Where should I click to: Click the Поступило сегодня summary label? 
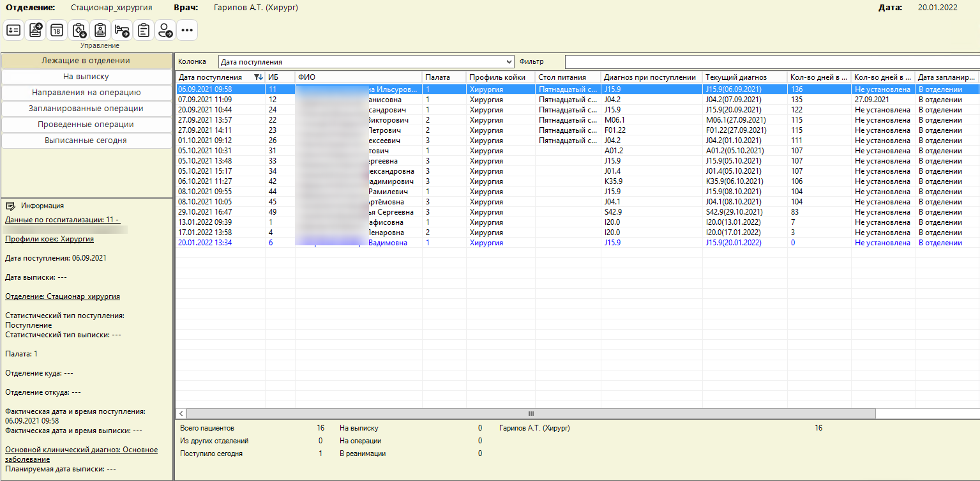pos(211,454)
